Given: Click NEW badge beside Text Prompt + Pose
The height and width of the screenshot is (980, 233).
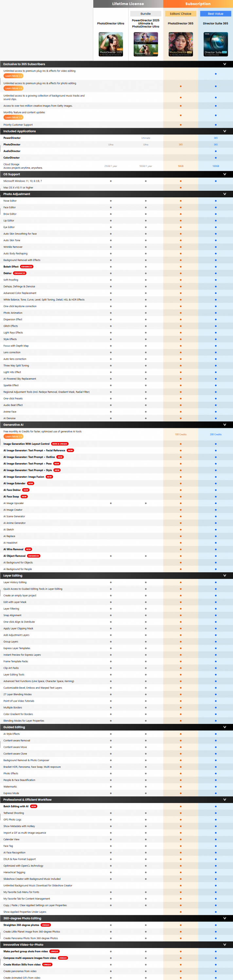Looking at the screenshot, I should coord(57,464).
